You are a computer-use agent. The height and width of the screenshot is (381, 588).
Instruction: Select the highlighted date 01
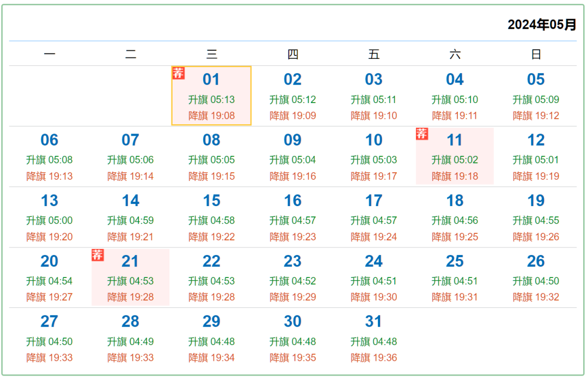click(211, 80)
